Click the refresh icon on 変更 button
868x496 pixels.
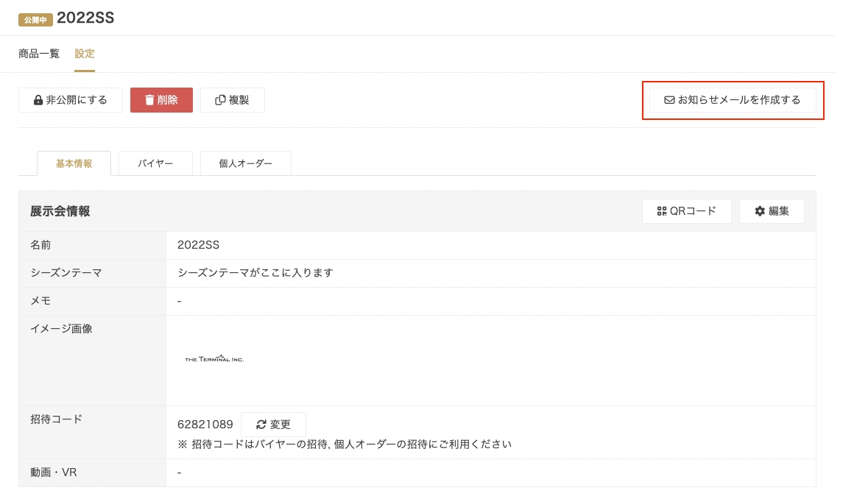[x=261, y=425]
